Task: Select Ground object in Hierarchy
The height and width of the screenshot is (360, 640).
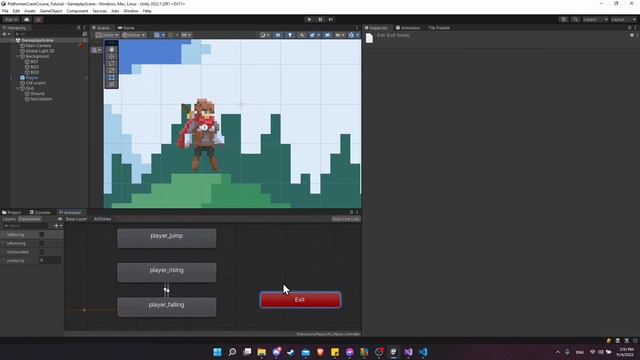Action: (37, 93)
